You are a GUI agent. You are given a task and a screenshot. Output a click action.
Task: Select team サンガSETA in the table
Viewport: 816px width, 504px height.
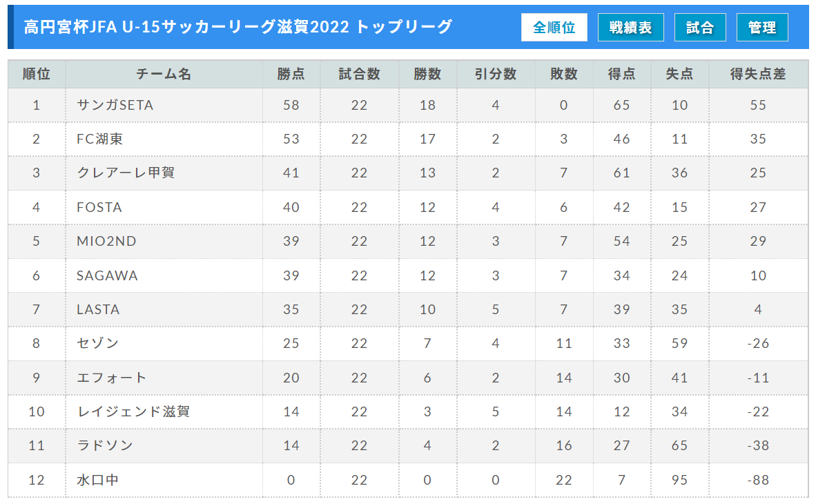(115, 105)
